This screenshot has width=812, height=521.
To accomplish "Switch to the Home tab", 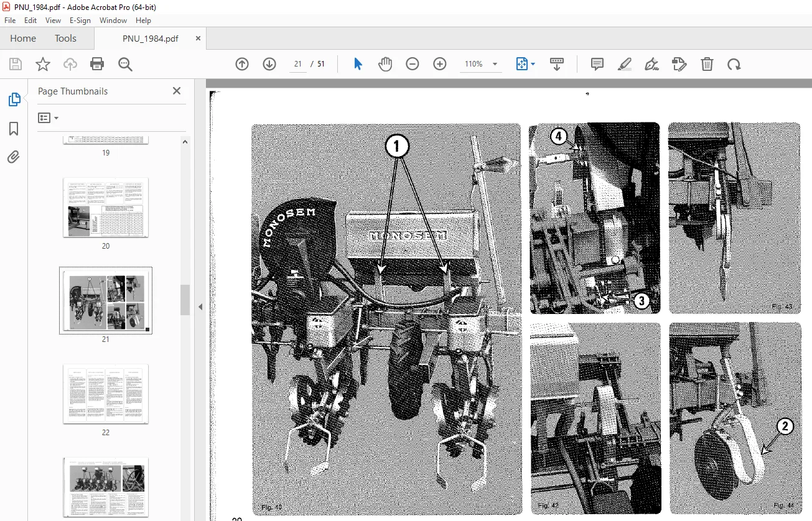I will pyautogui.click(x=23, y=39).
